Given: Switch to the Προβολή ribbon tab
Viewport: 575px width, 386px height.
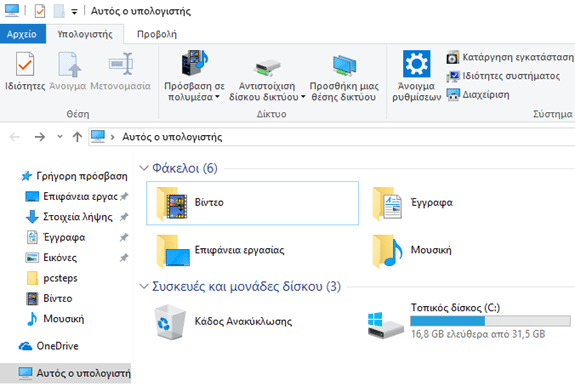Looking at the screenshot, I should point(157,34).
